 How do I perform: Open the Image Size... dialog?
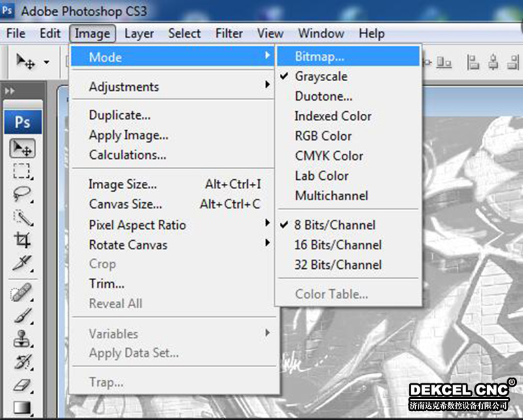pyautogui.click(x=123, y=184)
